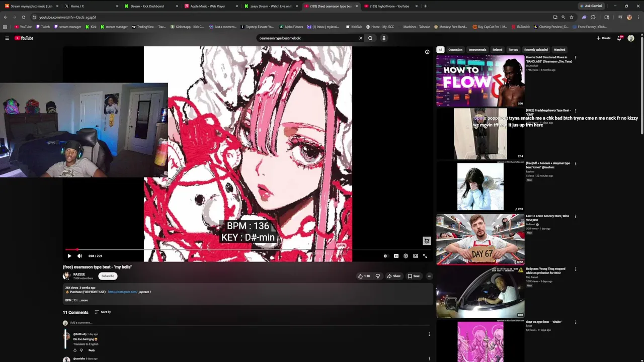644x362 pixels.
Task: Open the Young Thug bodycam thumbnail
Action: [x=480, y=292]
